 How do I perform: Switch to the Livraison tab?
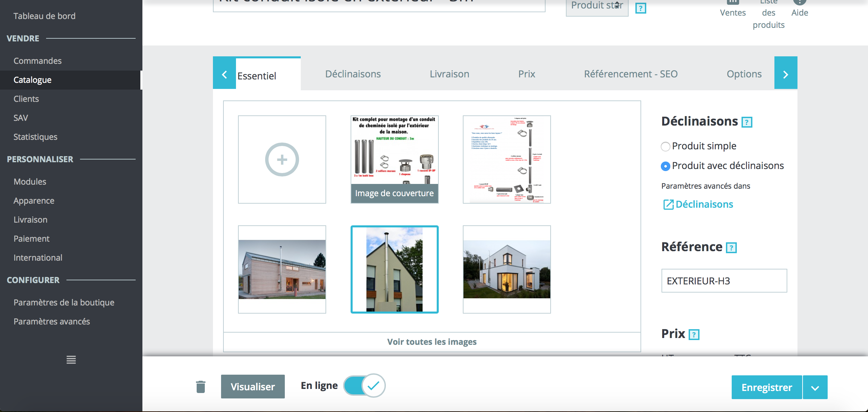pyautogui.click(x=450, y=74)
